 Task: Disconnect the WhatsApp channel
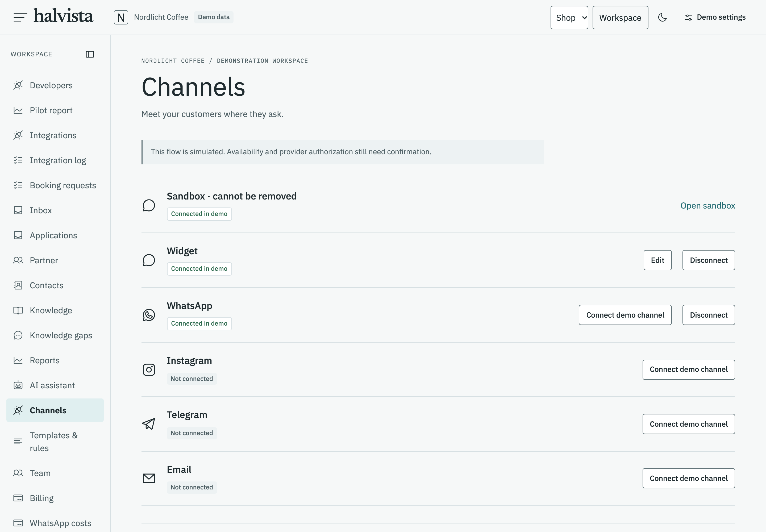point(709,315)
